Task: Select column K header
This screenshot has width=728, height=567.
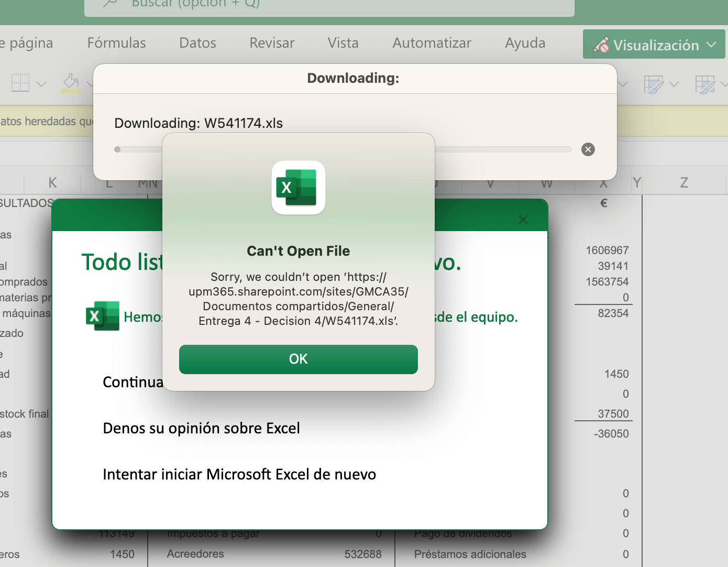Action: [52, 183]
